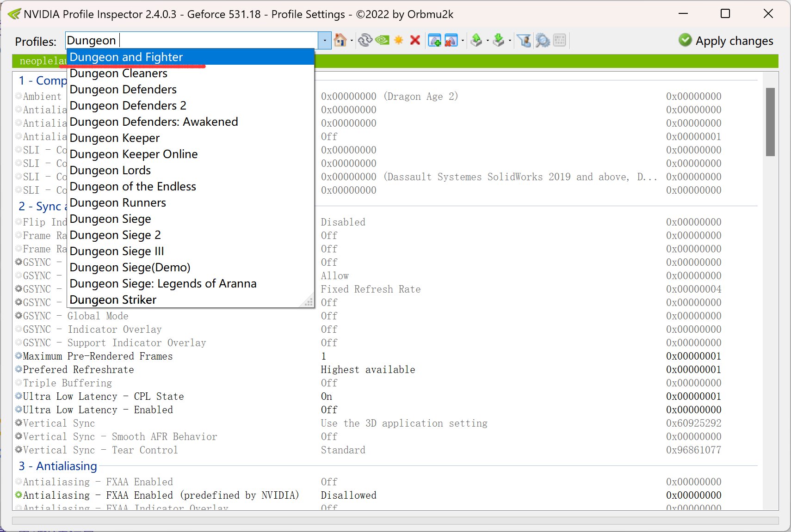Select Dungeon Runners profile
Image resolution: width=791 pixels, height=532 pixels.
(x=191, y=202)
